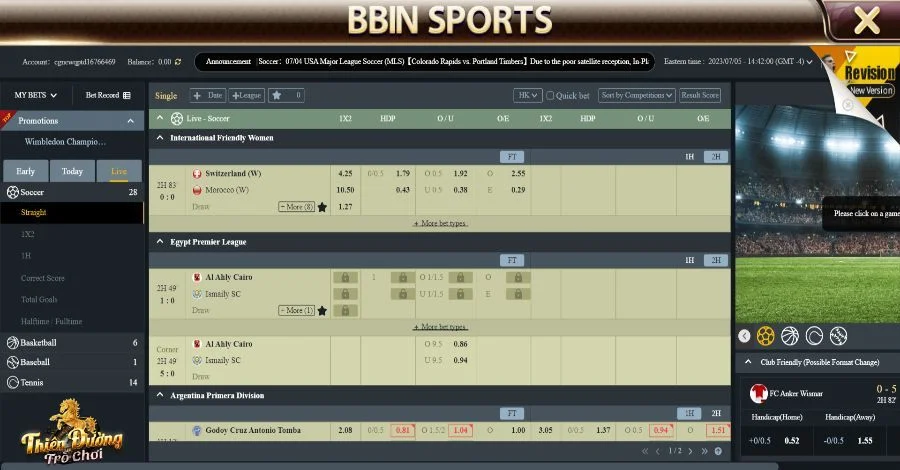Click Godoy Cruz 1X2 odds 2.08
The height and width of the screenshot is (470, 900).
[x=346, y=430]
